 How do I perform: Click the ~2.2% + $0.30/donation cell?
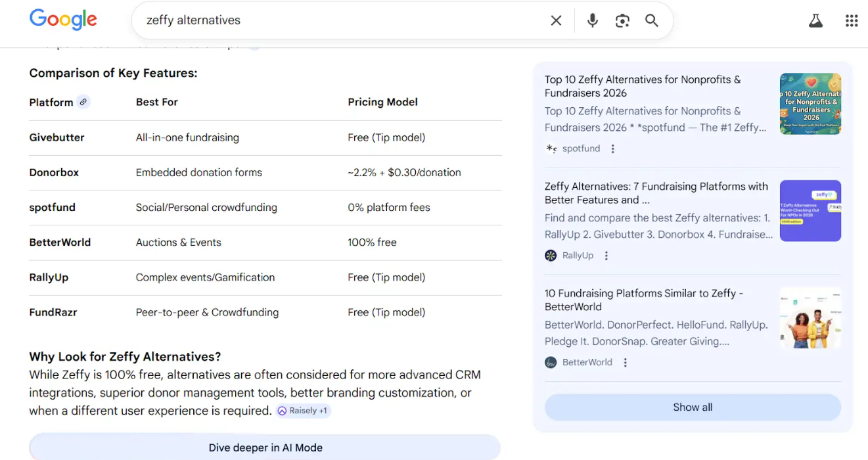pos(405,172)
